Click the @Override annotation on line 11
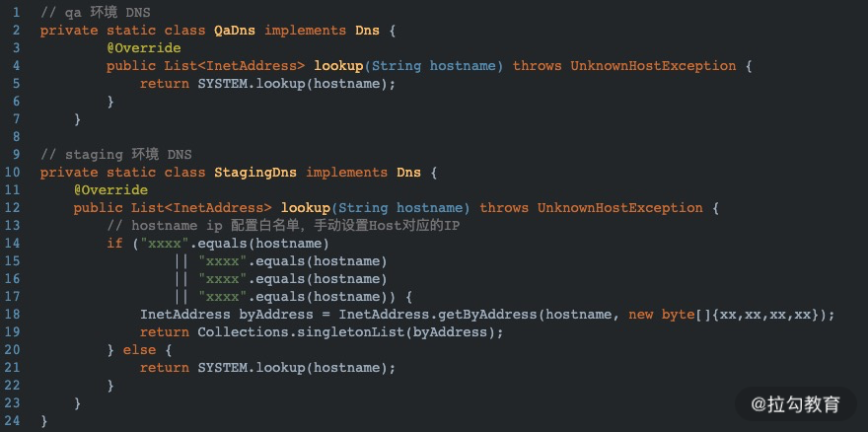Screen dimensions: 868x432 point(110,190)
